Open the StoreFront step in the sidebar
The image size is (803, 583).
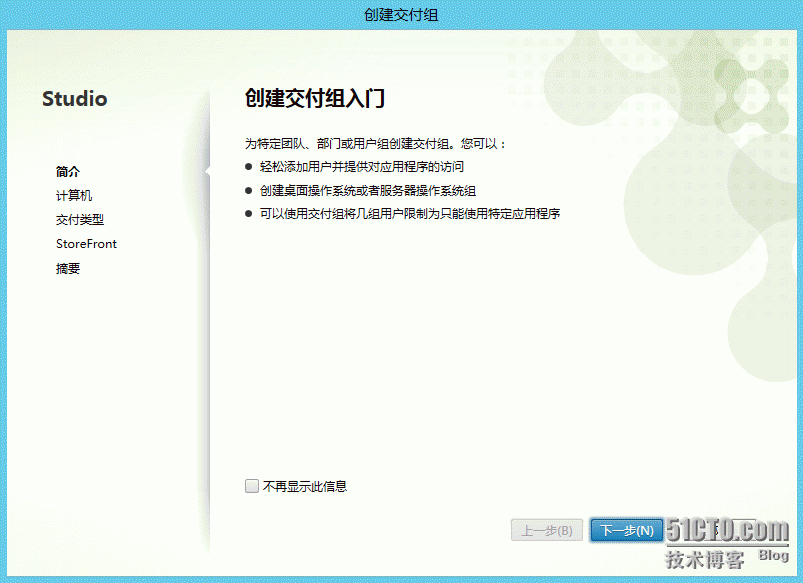click(86, 244)
